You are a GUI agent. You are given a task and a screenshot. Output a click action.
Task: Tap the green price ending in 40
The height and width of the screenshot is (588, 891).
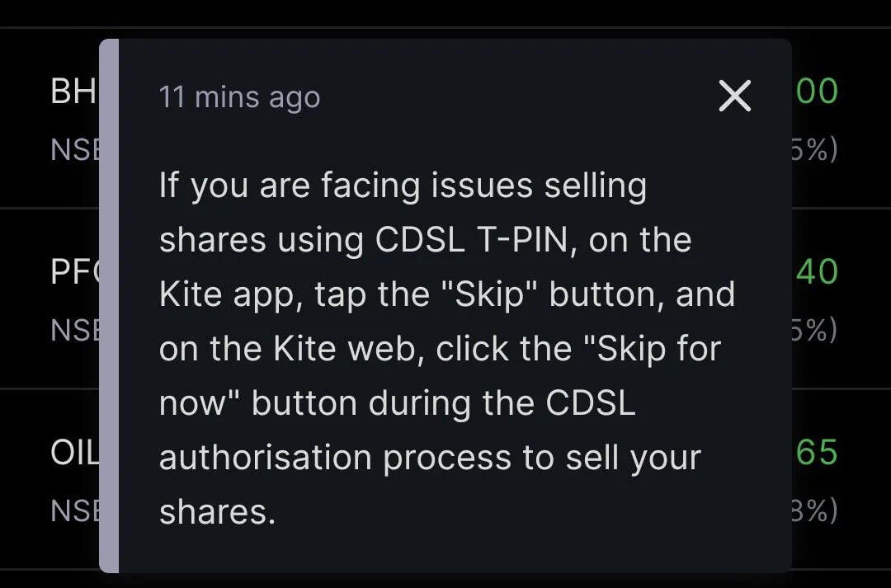tap(817, 271)
